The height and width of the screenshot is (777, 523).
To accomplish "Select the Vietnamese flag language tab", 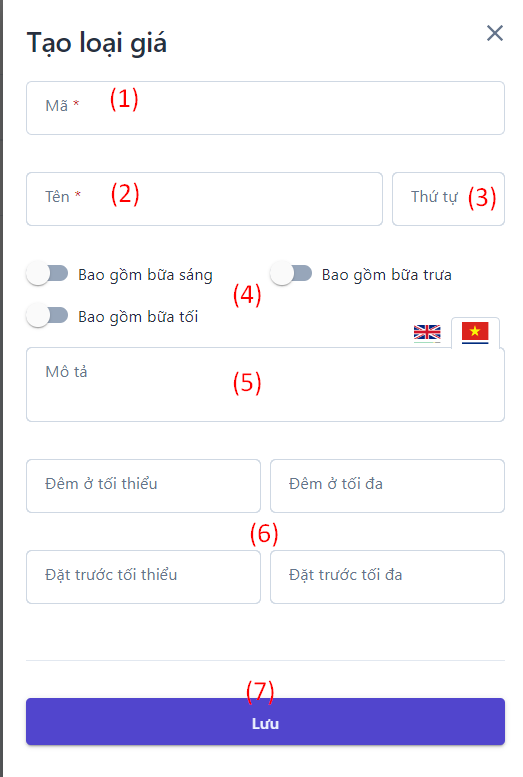I will point(475,333).
